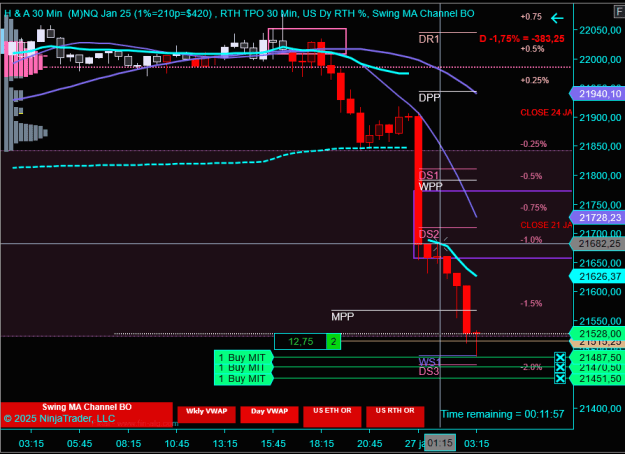Click the chart title H & A 30 Min
625x454 pixels.
pyautogui.click(x=33, y=14)
